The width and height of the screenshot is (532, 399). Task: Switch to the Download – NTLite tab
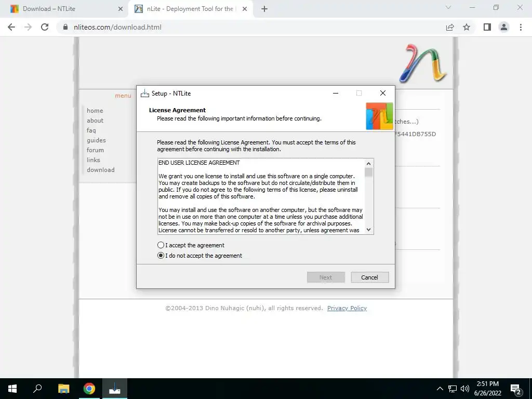coord(63,9)
